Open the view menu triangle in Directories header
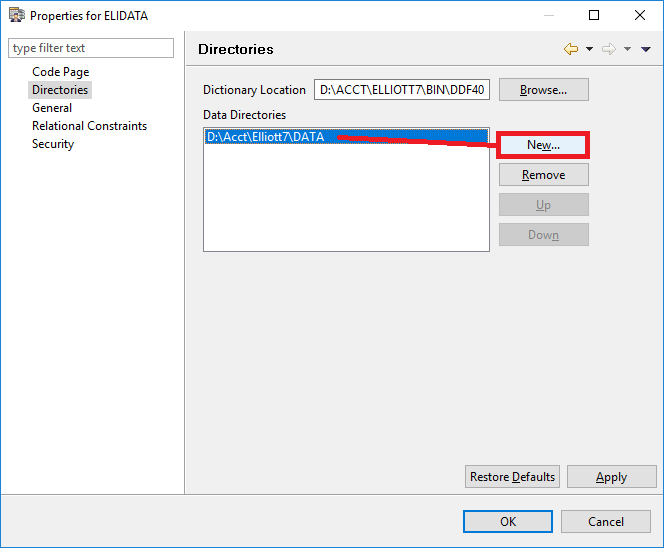The width and height of the screenshot is (664, 548). (646, 49)
